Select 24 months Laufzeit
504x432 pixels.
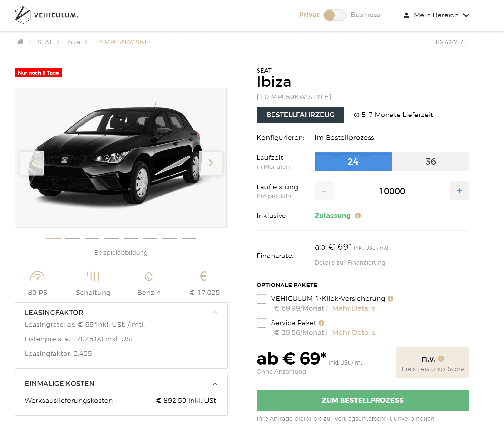[x=353, y=162]
